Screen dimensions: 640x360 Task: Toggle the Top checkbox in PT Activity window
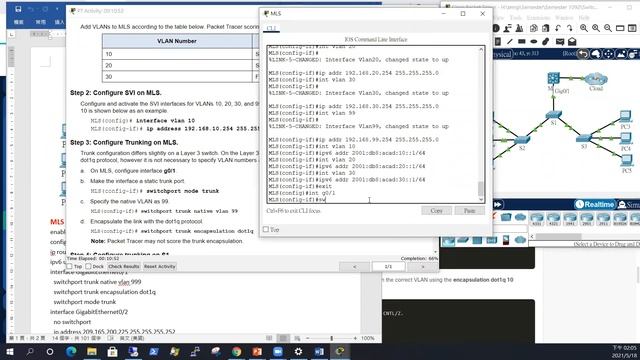[69, 266]
